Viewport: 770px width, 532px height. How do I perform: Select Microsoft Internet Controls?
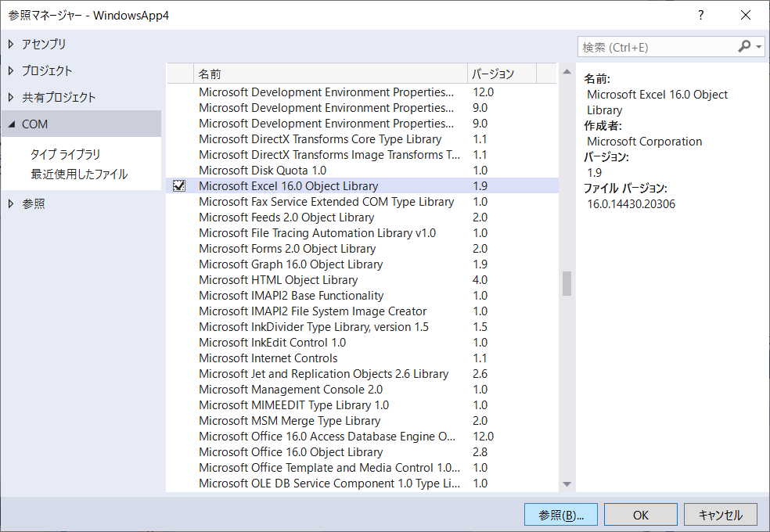click(362, 358)
